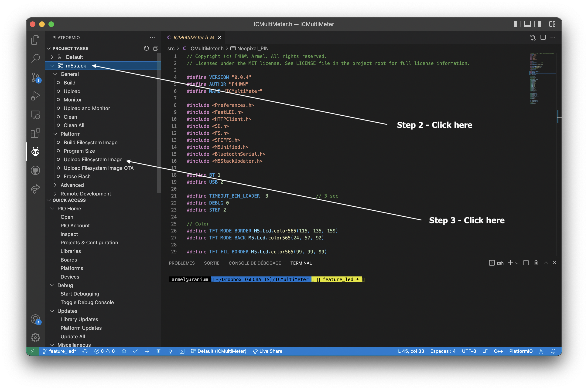Refresh the Project Tasks list
Screen dimensions: 588x390
146,48
